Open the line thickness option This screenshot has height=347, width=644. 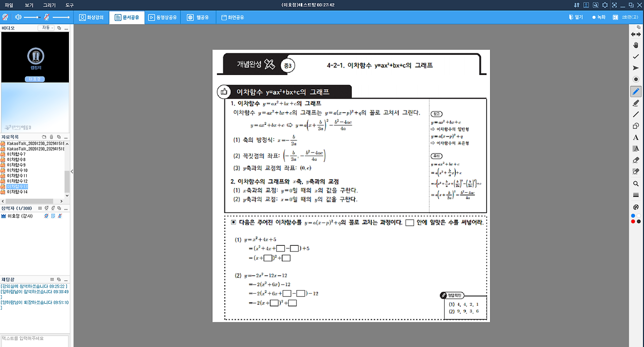coord(636,195)
